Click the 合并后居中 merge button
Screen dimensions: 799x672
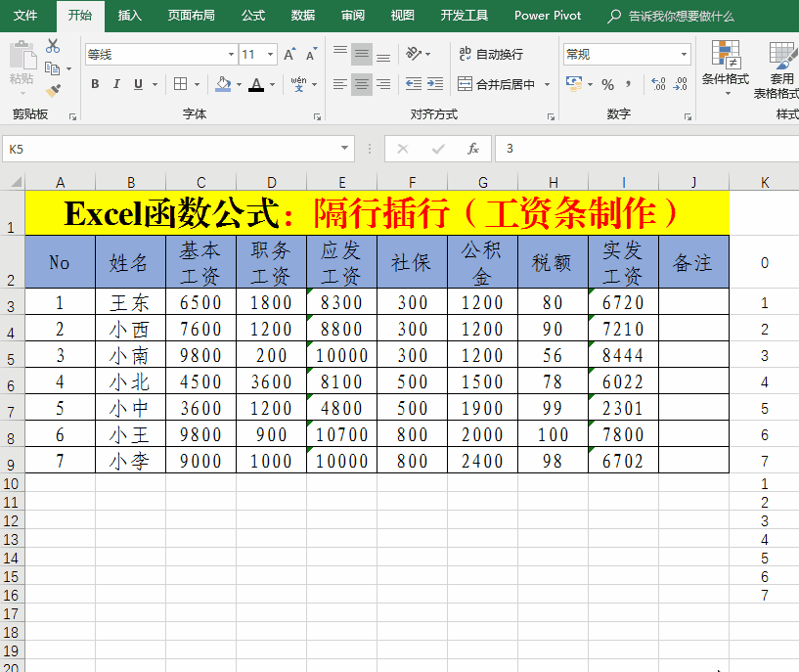[497, 85]
